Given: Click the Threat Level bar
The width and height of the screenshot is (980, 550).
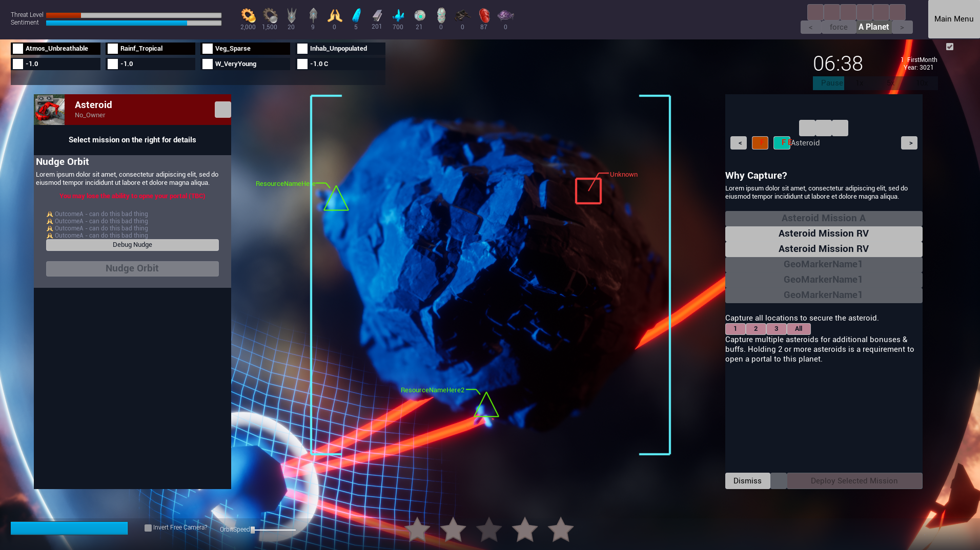Looking at the screenshot, I should pyautogui.click(x=134, y=15).
